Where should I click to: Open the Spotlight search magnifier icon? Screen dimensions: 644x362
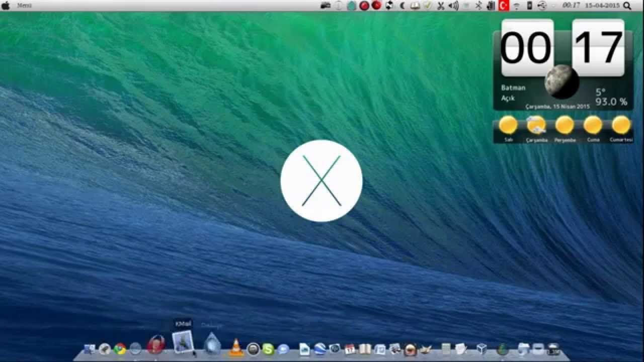point(627,6)
